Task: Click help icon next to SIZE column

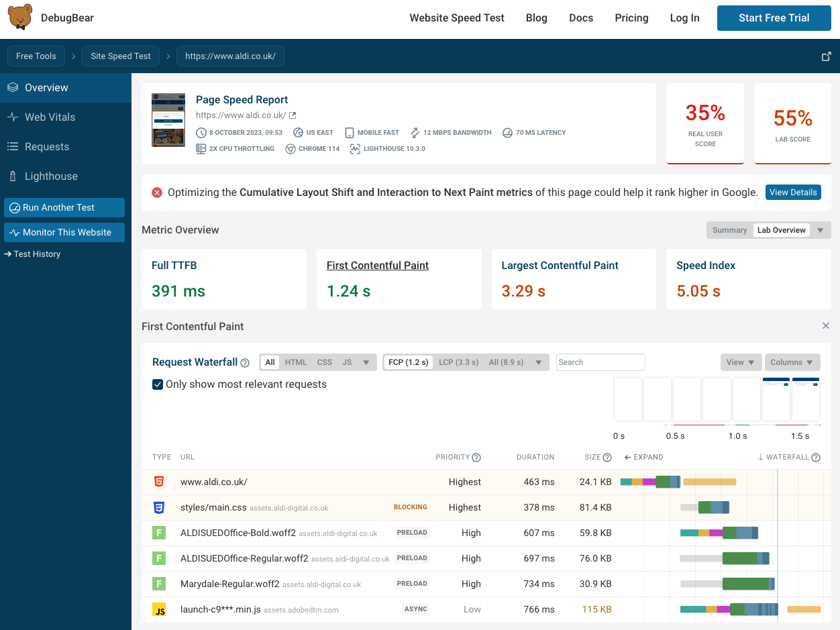Action: [x=607, y=458]
